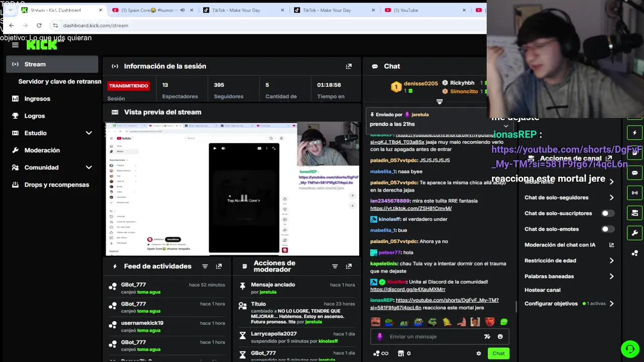Image resolution: width=644 pixels, height=362 pixels.
Task: Filter the Feed de actividades
Action: pyautogui.click(x=205, y=266)
